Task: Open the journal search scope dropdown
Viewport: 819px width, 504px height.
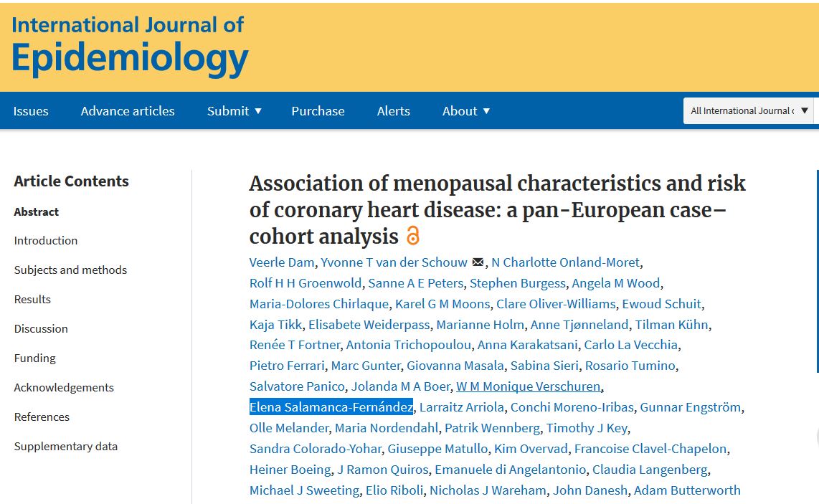Action: (748, 111)
